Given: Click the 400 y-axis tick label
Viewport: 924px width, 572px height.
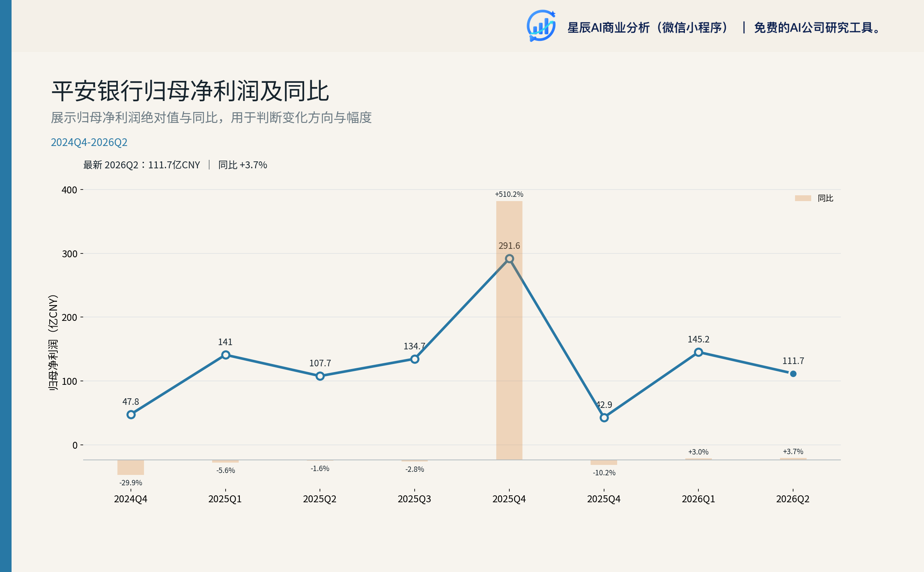Looking at the screenshot, I should point(69,190).
